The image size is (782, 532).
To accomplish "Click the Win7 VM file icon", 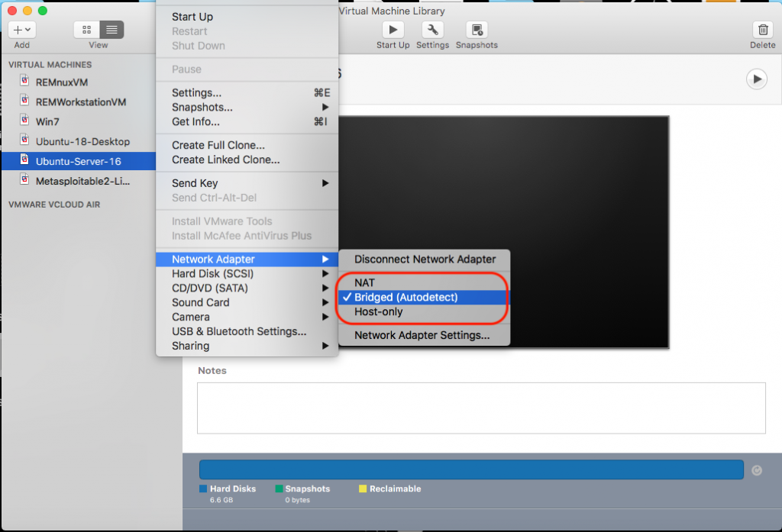I will (x=24, y=120).
